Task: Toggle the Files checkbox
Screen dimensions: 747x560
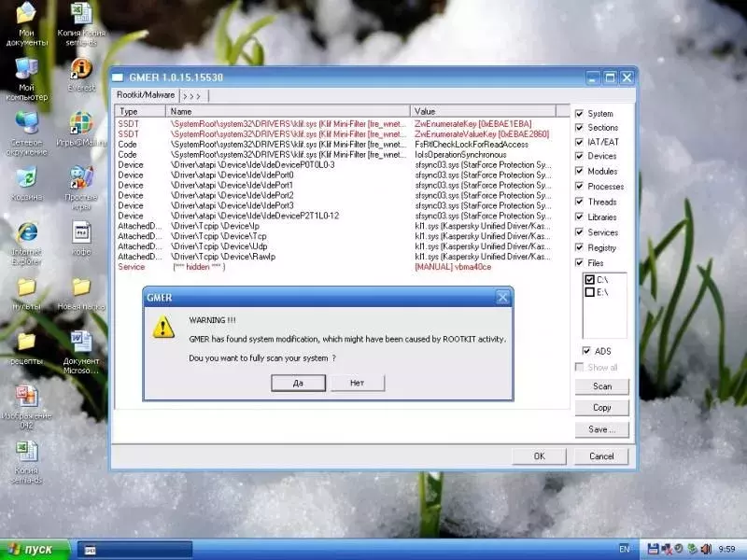Action: tap(579, 263)
